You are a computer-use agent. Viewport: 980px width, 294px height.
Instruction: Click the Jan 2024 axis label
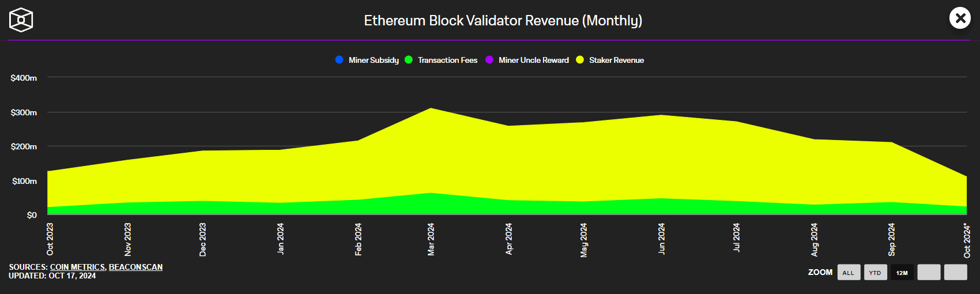[281, 239]
